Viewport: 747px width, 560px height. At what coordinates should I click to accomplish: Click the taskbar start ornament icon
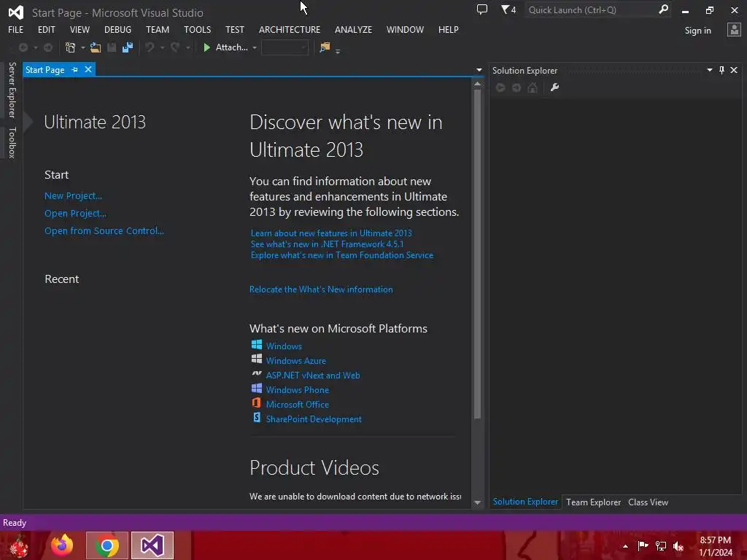pyautogui.click(x=18, y=546)
